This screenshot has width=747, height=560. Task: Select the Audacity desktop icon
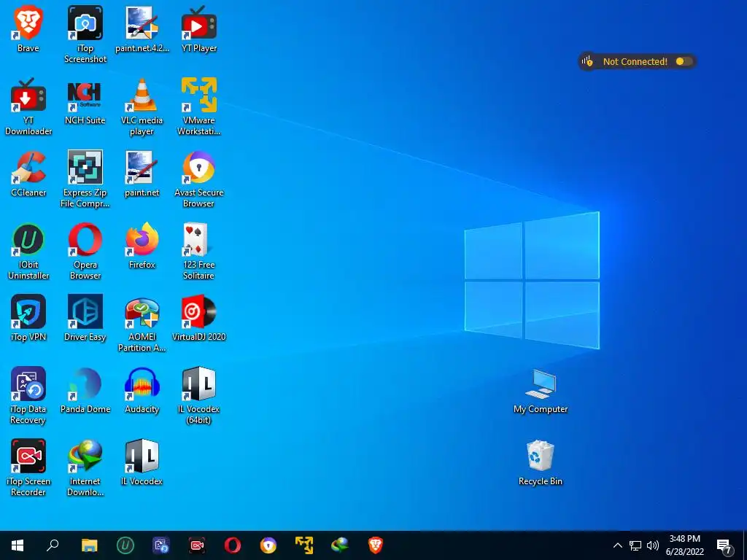click(142, 390)
